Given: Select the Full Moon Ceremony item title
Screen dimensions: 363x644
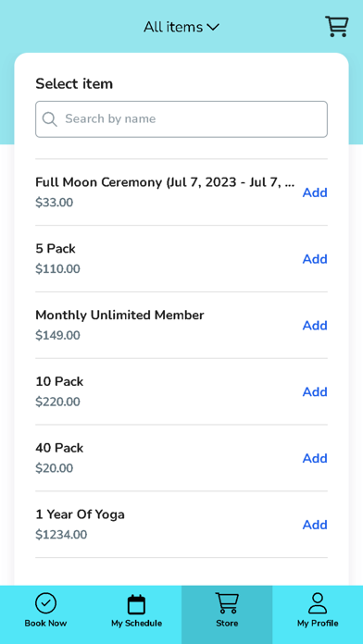Looking at the screenshot, I should 165,182.
